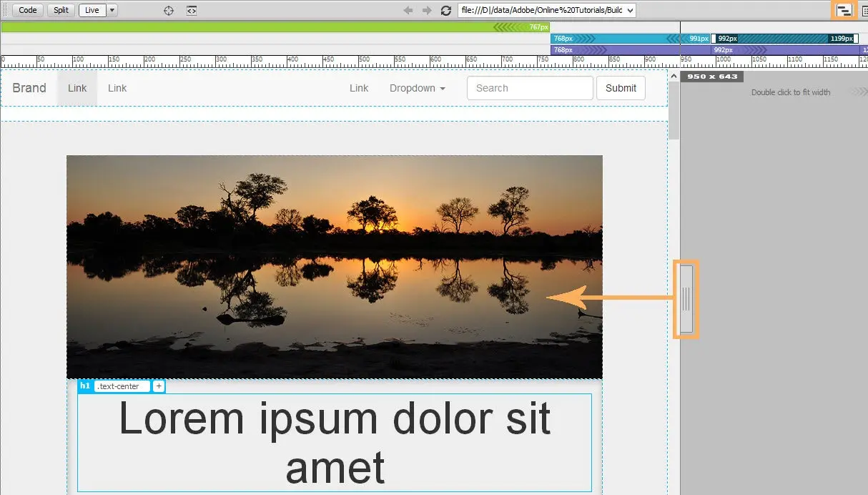Screen dimensions: 868x495
Task: Click the scrollbar up arrow
Action: pos(674,76)
